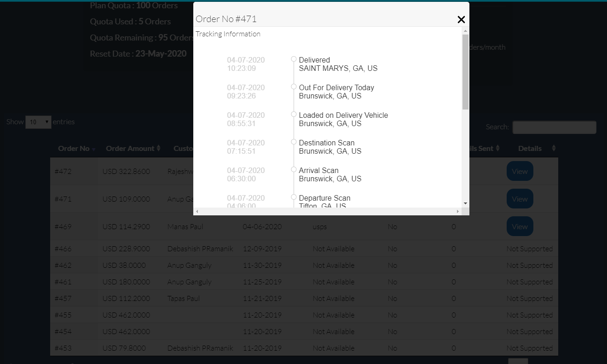Screen dimensions: 607x364
Task: View details for order #469
Action: point(520,226)
